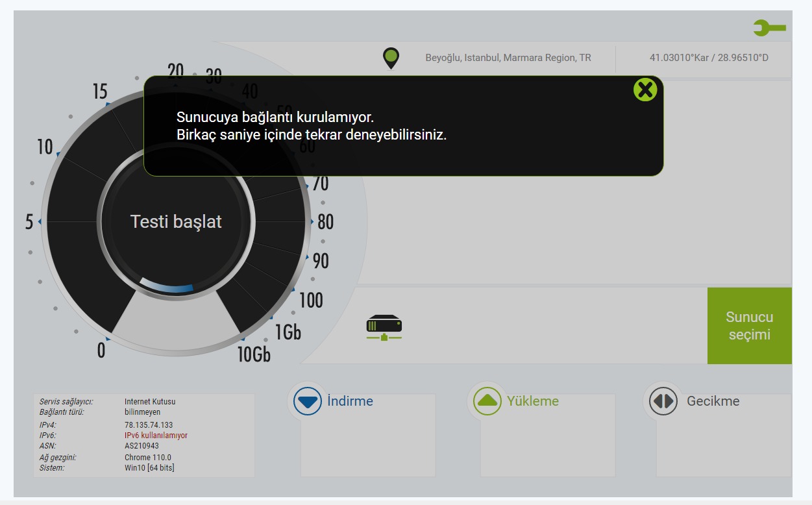
Task: Click the İndirme label
Action: point(350,401)
